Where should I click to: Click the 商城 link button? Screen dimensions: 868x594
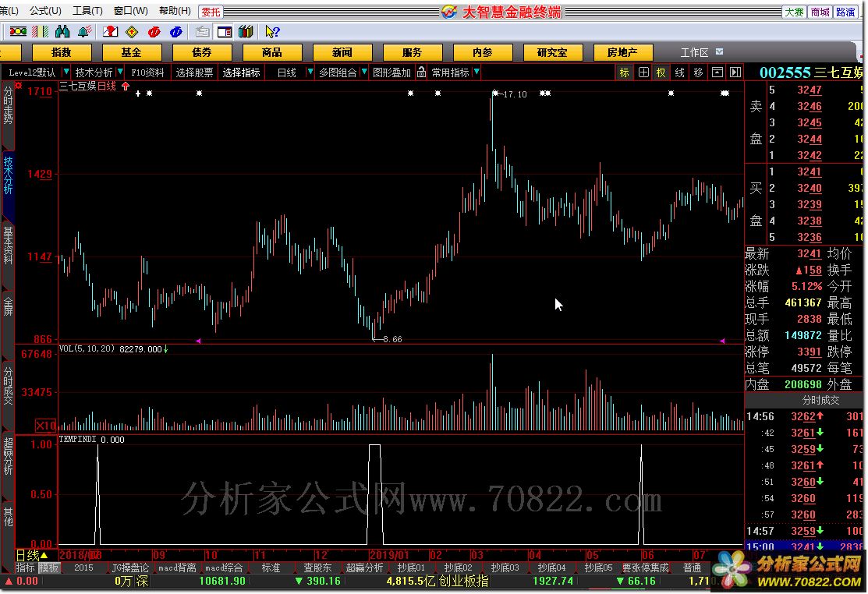[820, 12]
